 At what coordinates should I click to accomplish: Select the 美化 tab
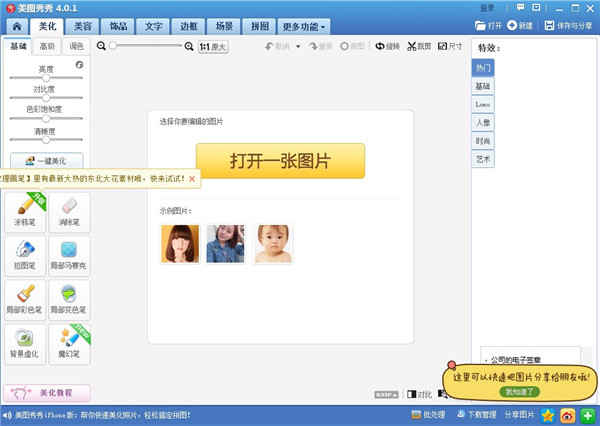[x=47, y=26]
